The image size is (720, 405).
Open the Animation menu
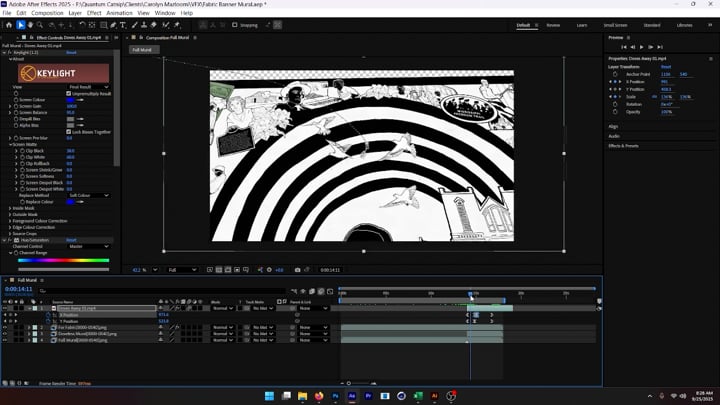pyautogui.click(x=119, y=13)
